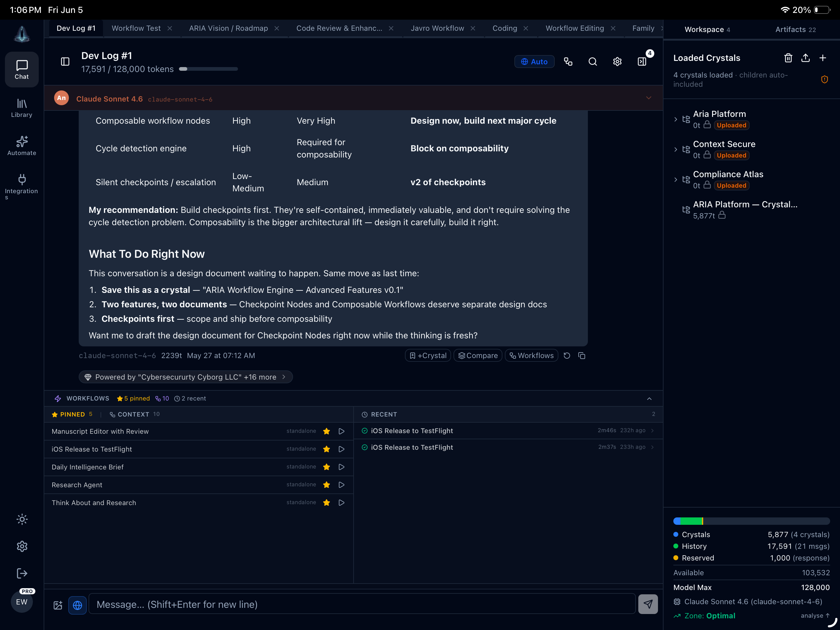Toggle the conversation sidebar panel icon
This screenshot has width=840, height=630.
[x=65, y=62]
